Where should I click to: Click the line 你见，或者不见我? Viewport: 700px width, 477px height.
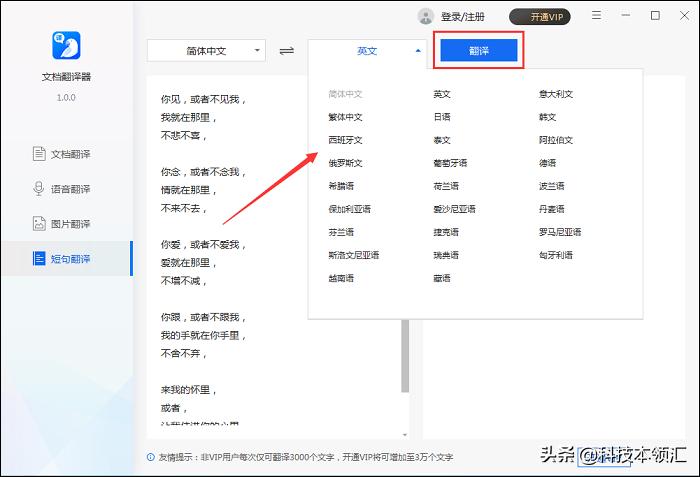(203, 99)
